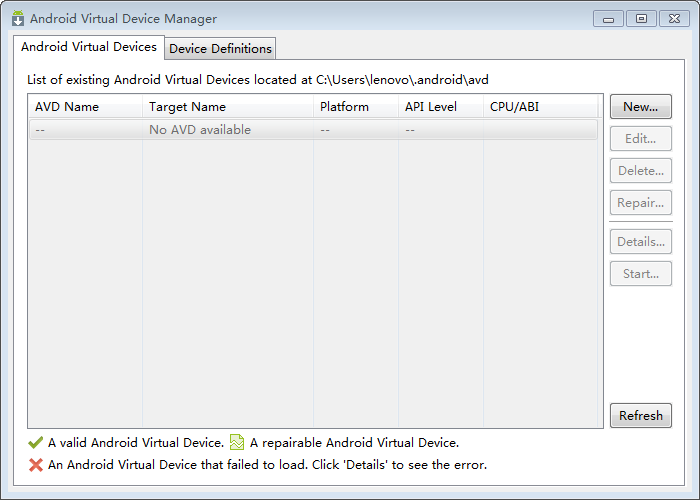Click the green checkmark valid device icon

(x=35, y=442)
